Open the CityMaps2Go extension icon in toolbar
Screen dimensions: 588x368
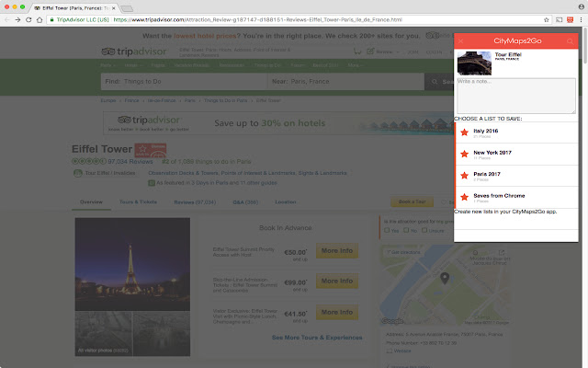(570, 19)
